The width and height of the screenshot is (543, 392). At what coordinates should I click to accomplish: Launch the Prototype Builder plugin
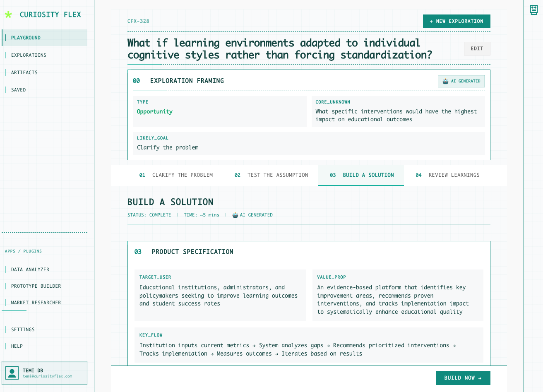tap(36, 286)
